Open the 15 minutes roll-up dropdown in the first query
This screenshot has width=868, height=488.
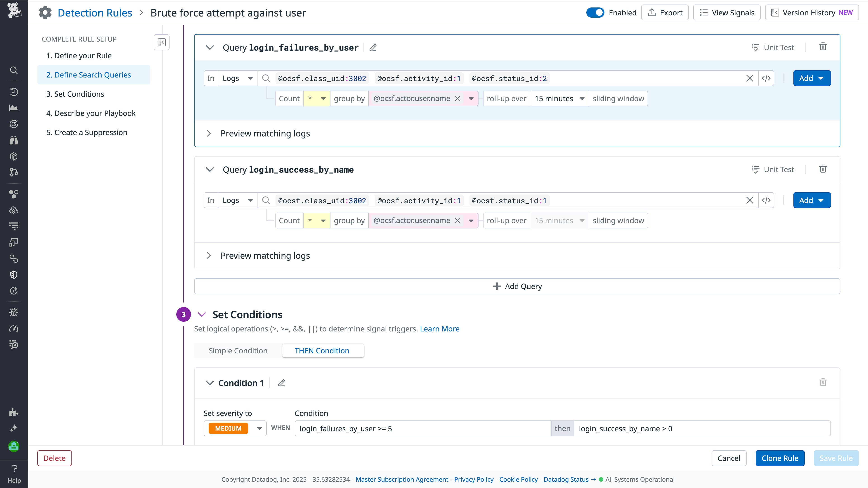coord(559,99)
